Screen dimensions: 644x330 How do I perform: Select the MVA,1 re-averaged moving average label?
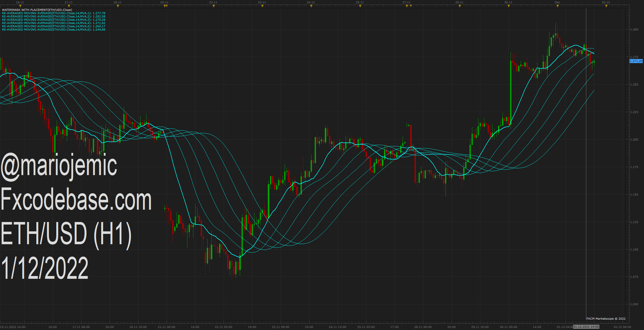(54, 13)
